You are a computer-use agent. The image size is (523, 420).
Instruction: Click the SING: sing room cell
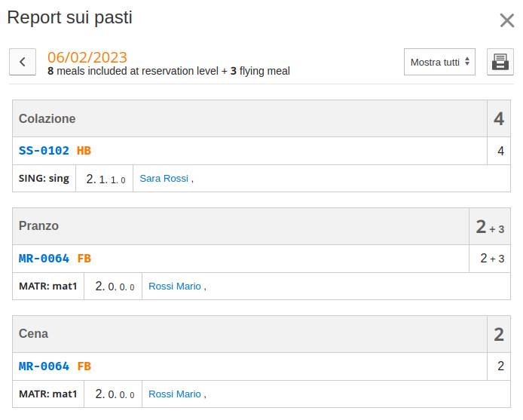point(44,178)
